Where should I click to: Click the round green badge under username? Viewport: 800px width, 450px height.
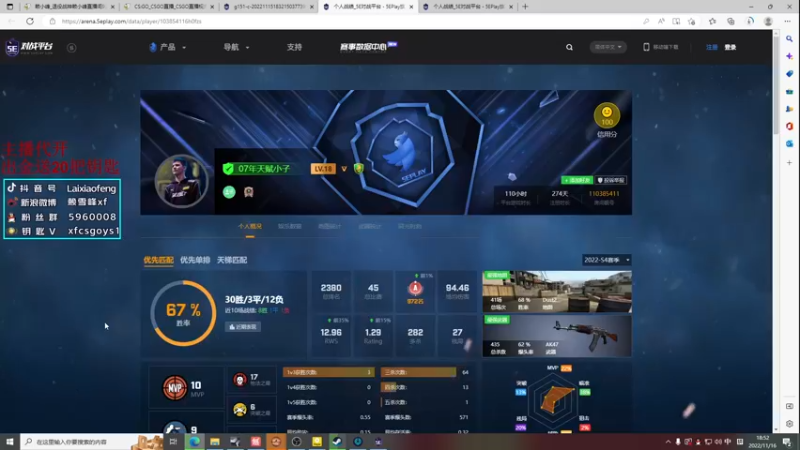click(229, 192)
